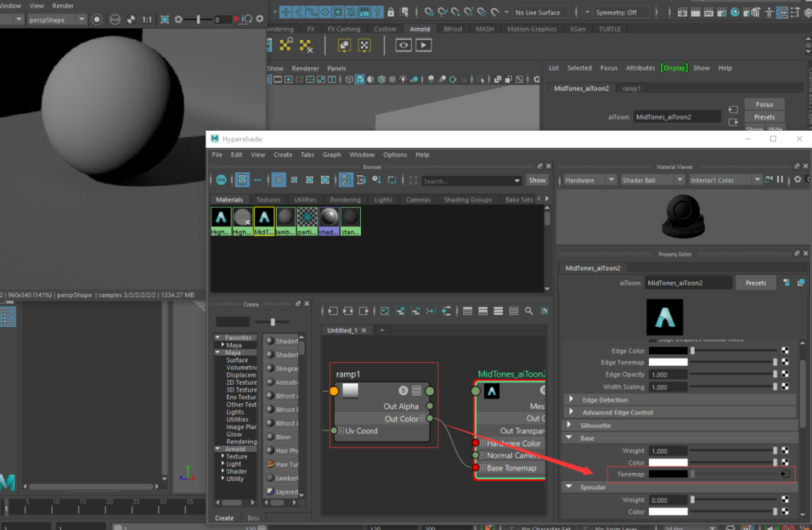The width and height of the screenshot is (812, 530).
Task: Click the render view 1:1 icon
Action: point(147,20)
